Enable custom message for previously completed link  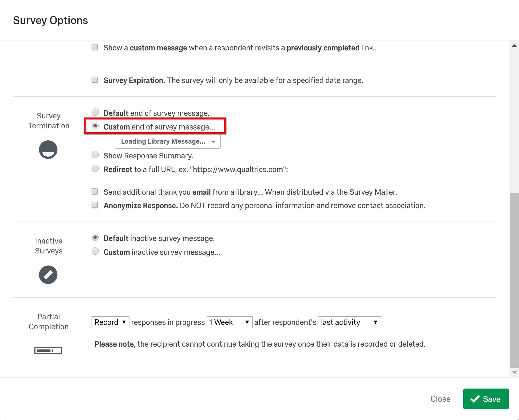(x=95, y=47)
